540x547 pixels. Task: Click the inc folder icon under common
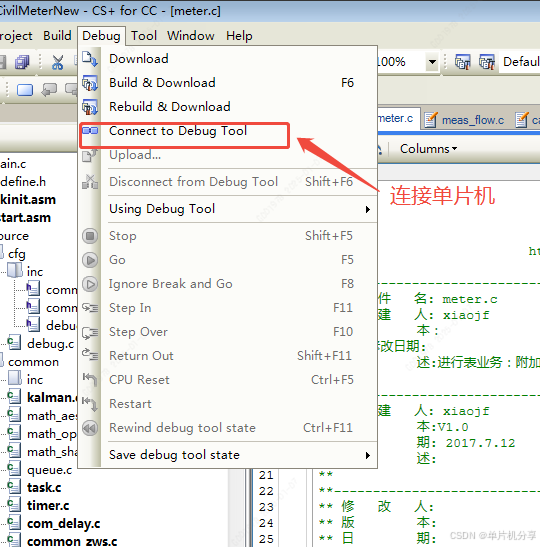15,378
